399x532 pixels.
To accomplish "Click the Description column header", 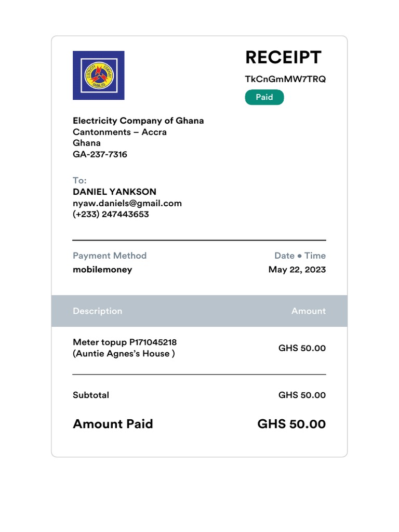I will coord(97,311).
